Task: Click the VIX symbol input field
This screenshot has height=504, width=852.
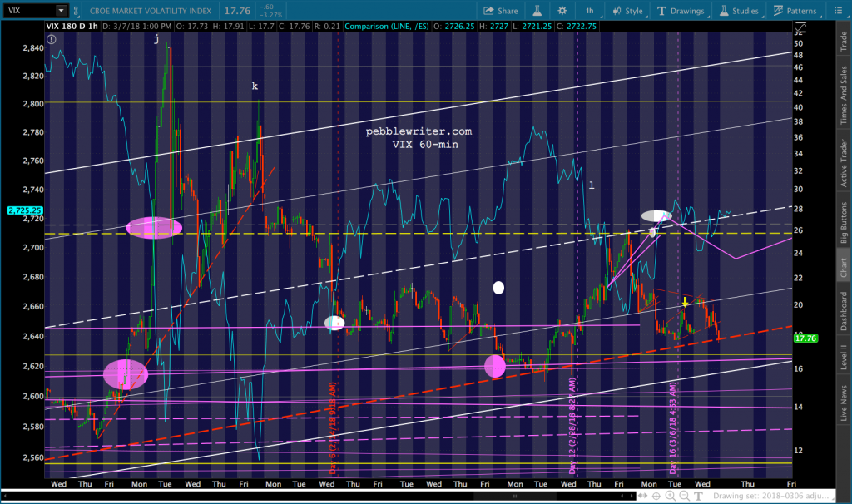Action: coord(28,11)
